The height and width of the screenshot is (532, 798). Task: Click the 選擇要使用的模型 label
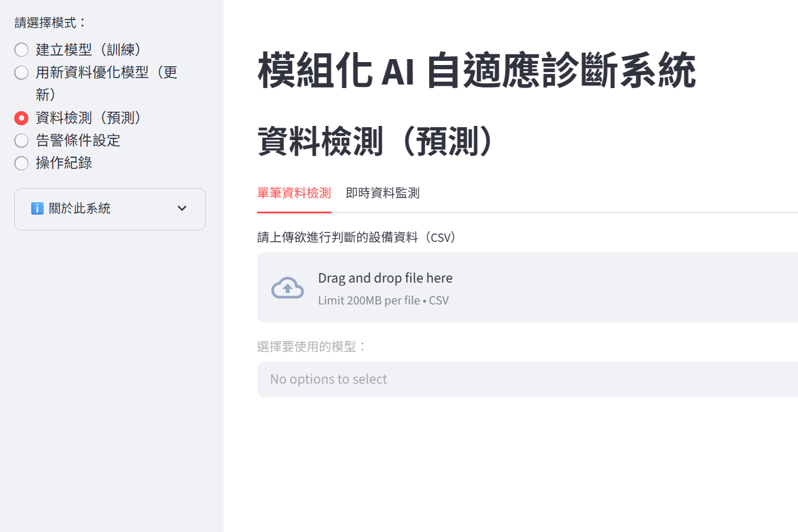coord(311,347)
